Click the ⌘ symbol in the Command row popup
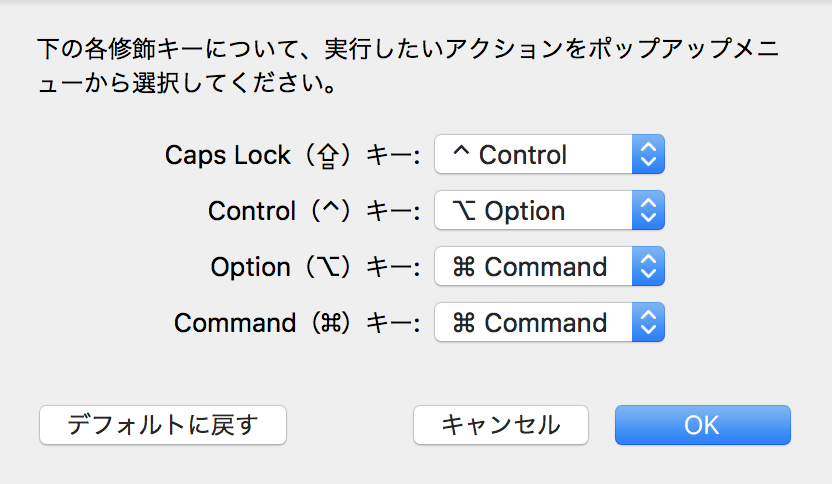The image size is (832, 484). tap(464, 323)
